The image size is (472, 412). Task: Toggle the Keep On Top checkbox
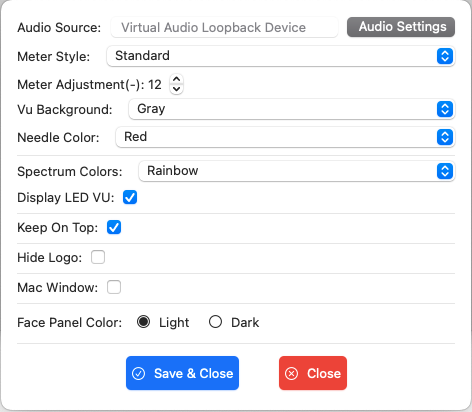[x=114, y=227]
